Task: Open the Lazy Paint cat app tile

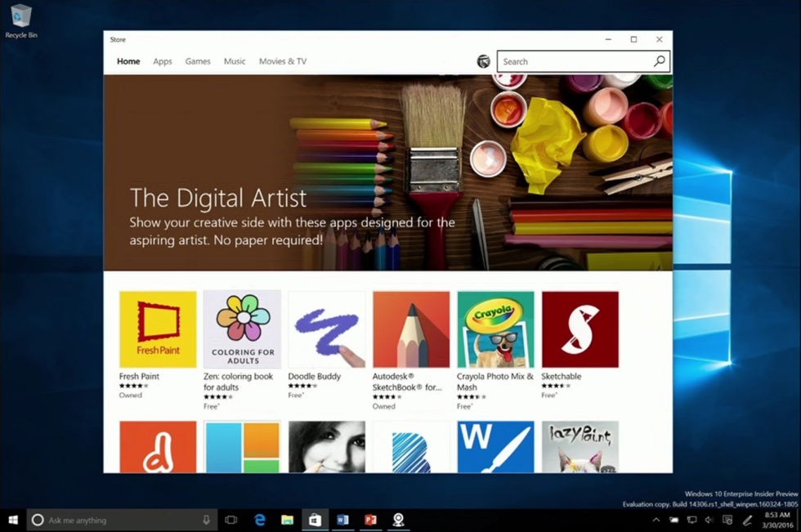Action: coord(580,447)
